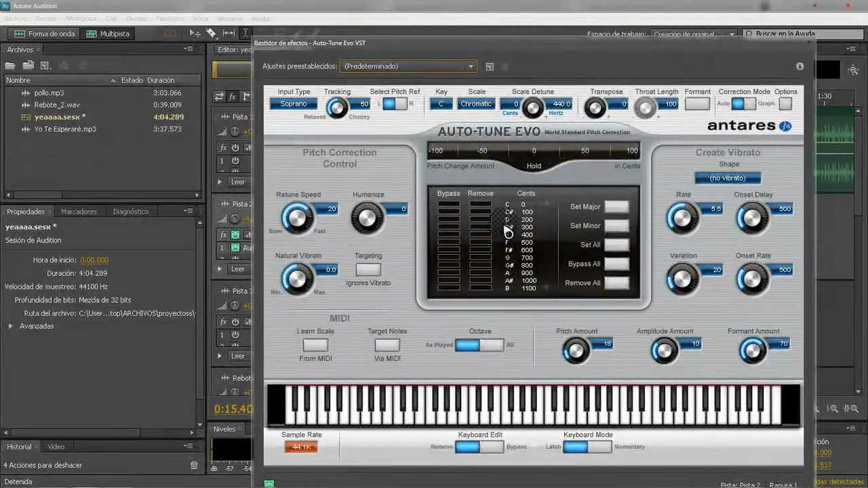Image resolution: width=868 pixels, height=488 pixels.
Task: Click the import file icon in Archivos panel
Action: 28,66
